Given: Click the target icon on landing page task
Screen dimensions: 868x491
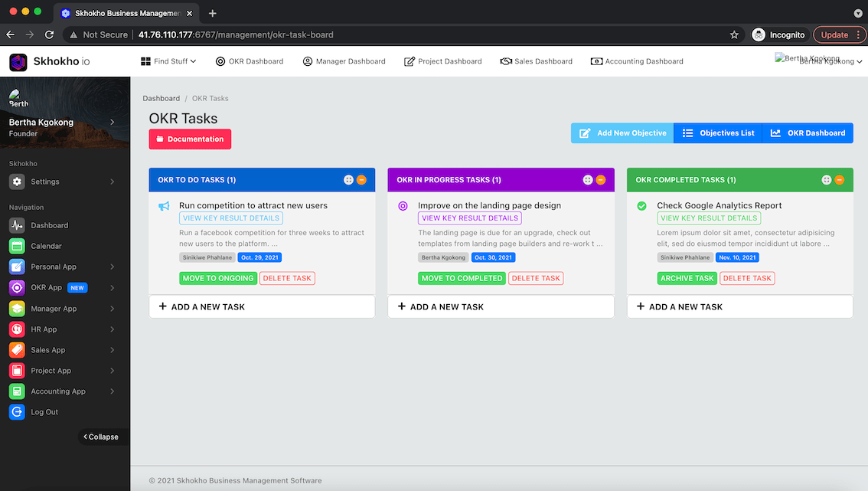Looking at the screenshot, I should (x=403, y=206).
